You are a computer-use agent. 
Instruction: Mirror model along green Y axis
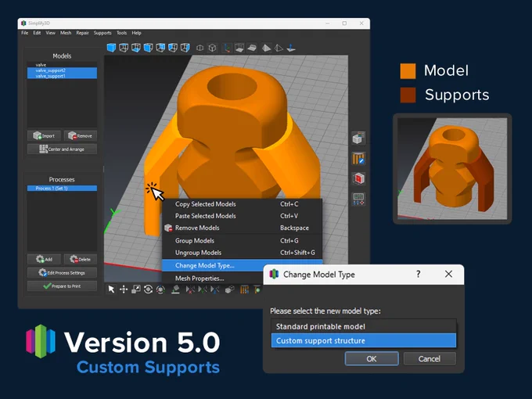point(203,289)
